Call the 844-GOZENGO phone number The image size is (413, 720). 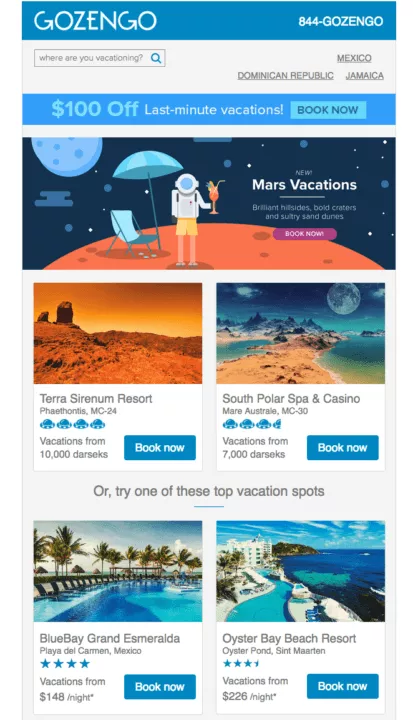(x=341, y=22)
